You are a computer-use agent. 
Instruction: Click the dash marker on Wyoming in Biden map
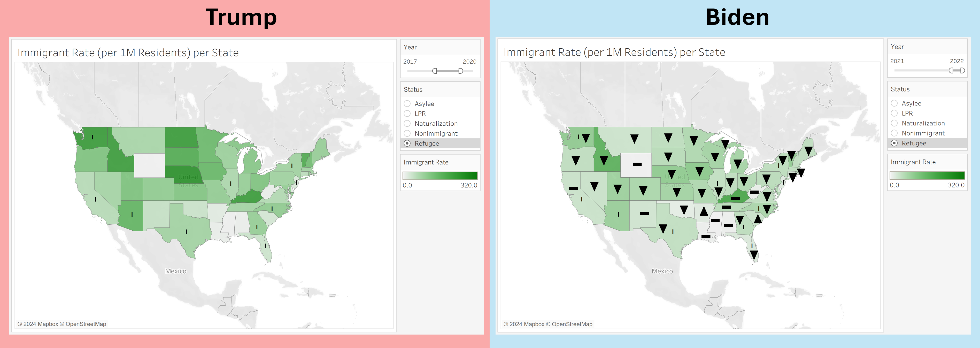[x=637, y=164]
